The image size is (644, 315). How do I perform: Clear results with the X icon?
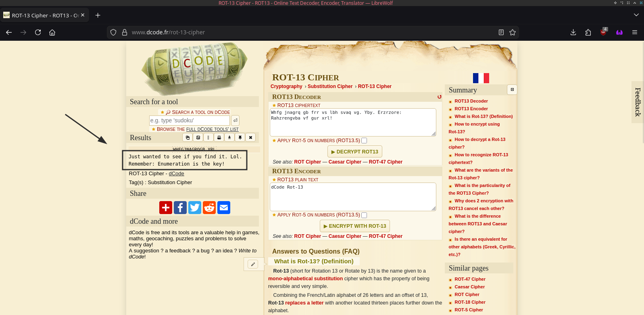pyautogui.click(x=250, y=138)
